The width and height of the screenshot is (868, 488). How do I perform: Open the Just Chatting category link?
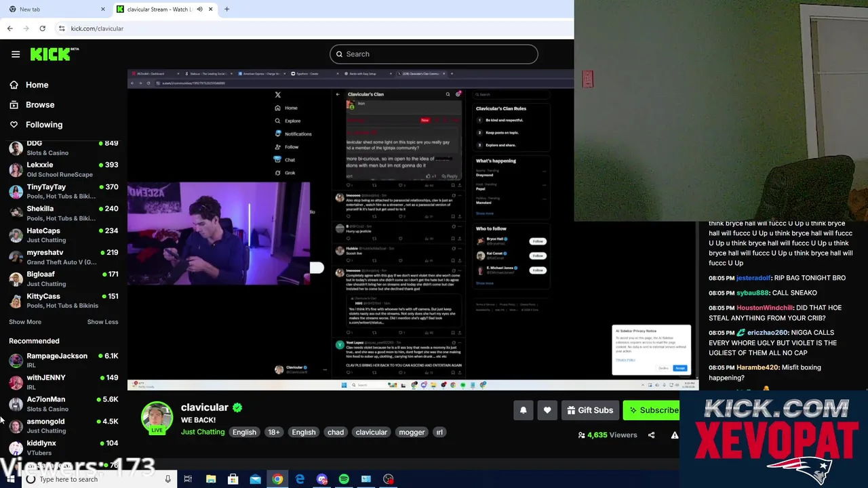(203, 432)
